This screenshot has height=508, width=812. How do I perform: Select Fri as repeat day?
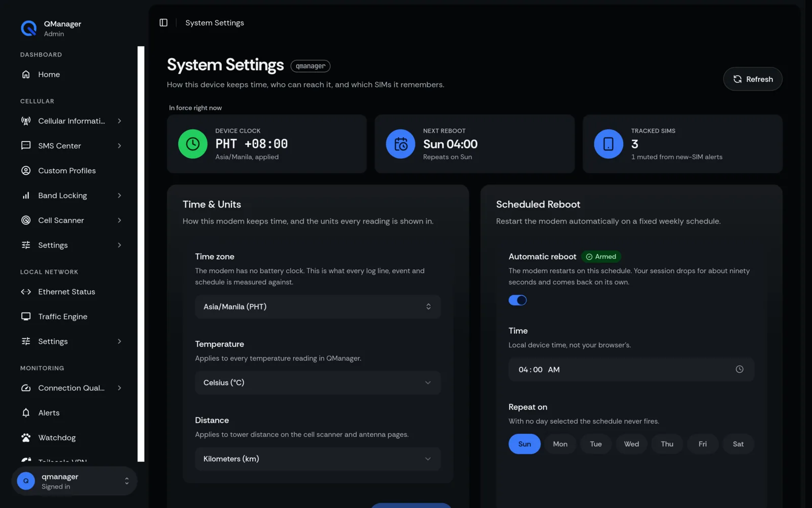(702, 444)
